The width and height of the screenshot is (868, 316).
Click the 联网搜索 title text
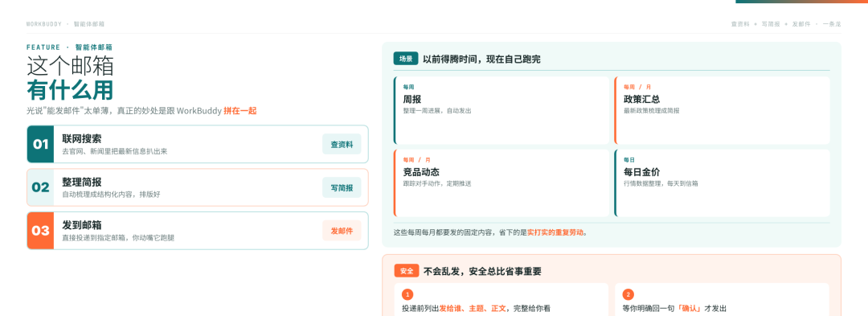click(81, 139)
